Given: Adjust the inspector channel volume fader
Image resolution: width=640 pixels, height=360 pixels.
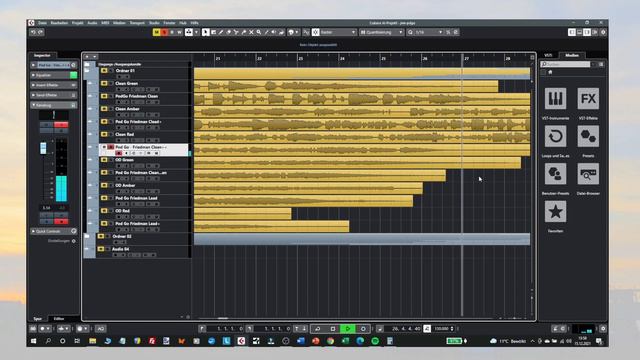Looking at the screenshot, I should click(x=43, y=148).
